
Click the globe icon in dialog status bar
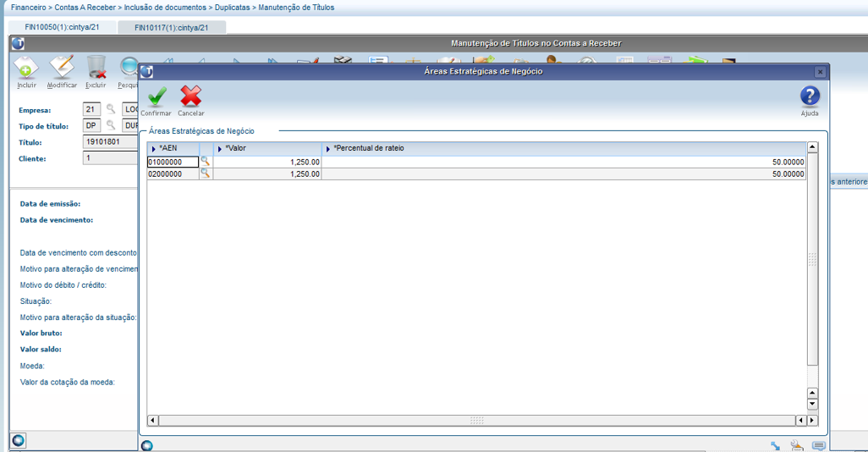[146, 445]
